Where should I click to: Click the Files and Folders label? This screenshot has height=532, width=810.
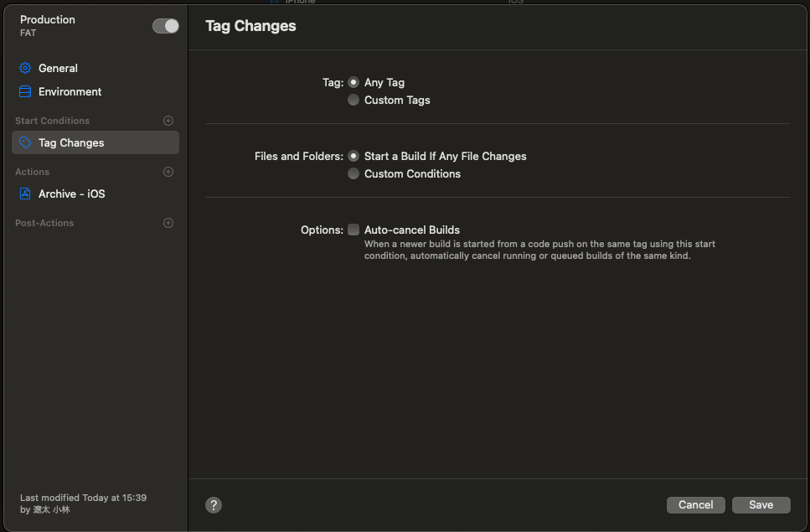[x=298, y=156]
